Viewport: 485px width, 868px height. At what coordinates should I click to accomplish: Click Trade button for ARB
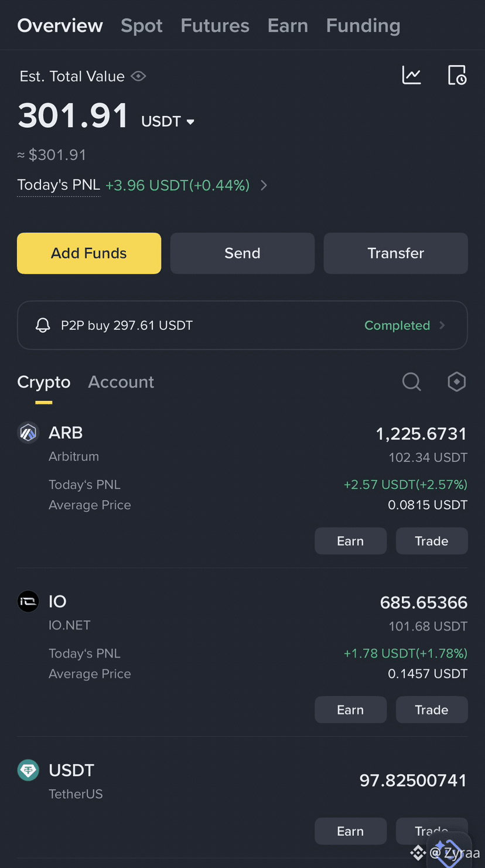coord(432,541)
